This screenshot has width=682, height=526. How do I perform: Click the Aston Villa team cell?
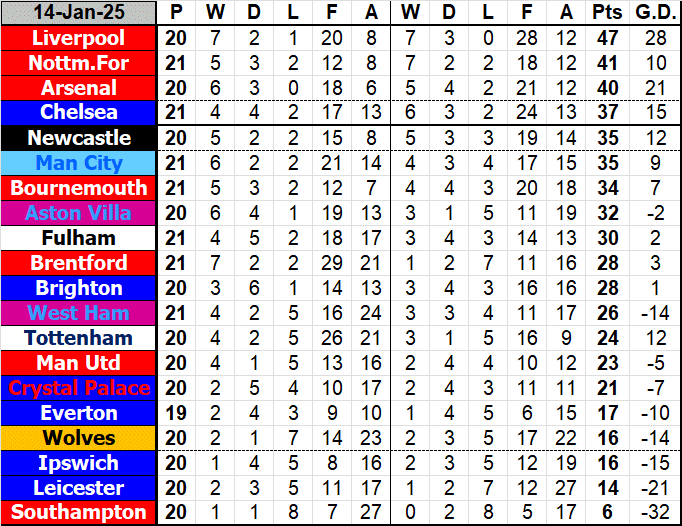pos(79,213)
